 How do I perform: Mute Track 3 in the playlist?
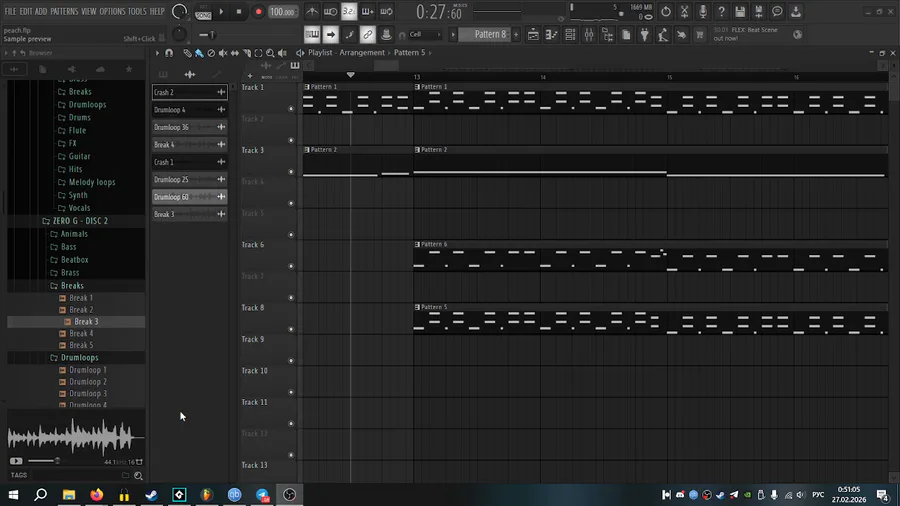point(291,172)
